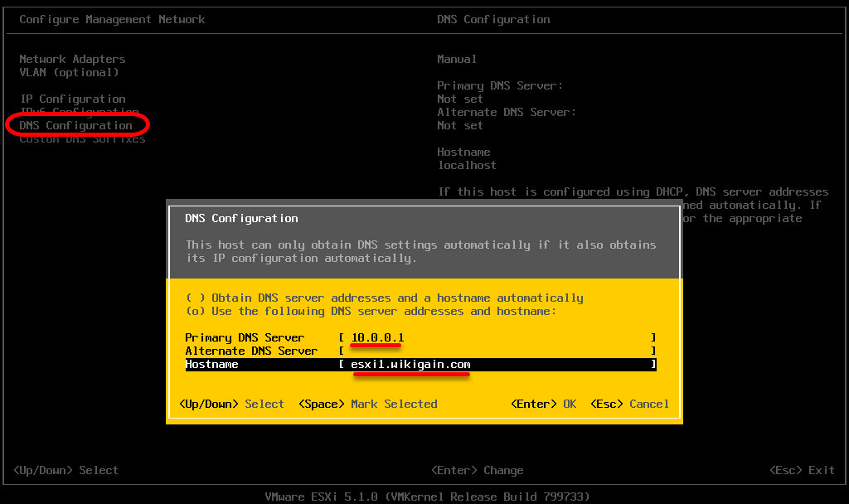849x504 pixels.
Task: Click <Esc> Exit at screen bottom
Action: click(x=802, y=470)
